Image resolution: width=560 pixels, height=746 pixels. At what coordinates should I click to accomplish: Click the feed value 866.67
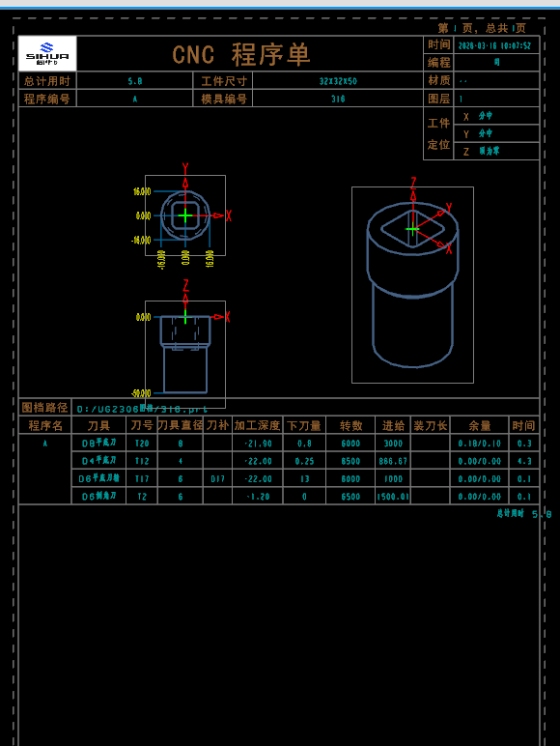coord(393,461)
